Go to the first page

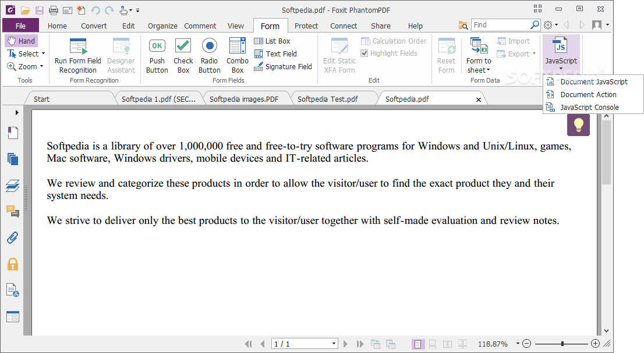click(248, 344)
